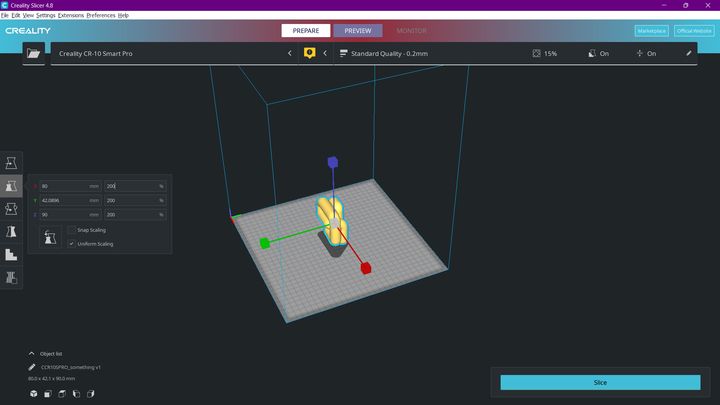Click the Y scale percent field
720x405 pixels.
pyautogui.click(x=135, y=200)
